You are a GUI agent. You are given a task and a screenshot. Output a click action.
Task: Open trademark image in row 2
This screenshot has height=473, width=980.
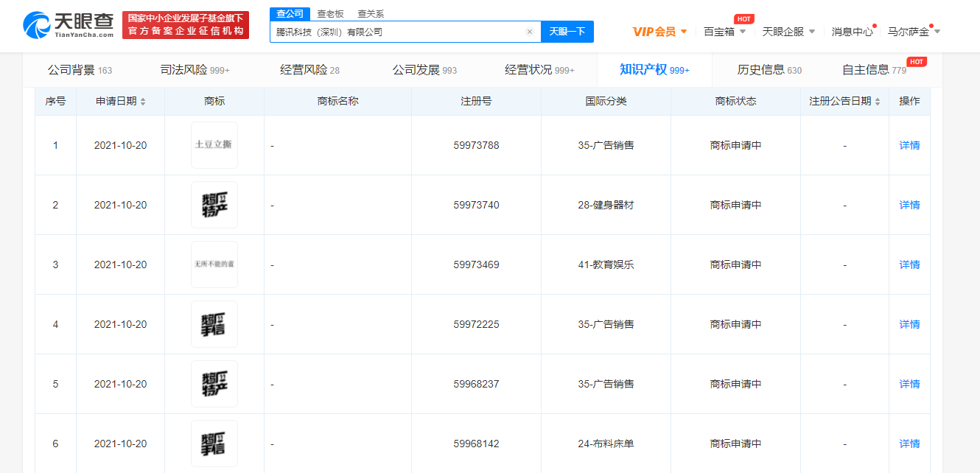click(x=214, y=205)
